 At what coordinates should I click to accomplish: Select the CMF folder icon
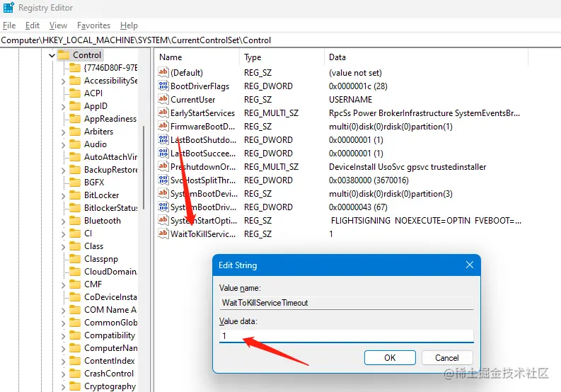pyautogui.click(x=75, y=284)
